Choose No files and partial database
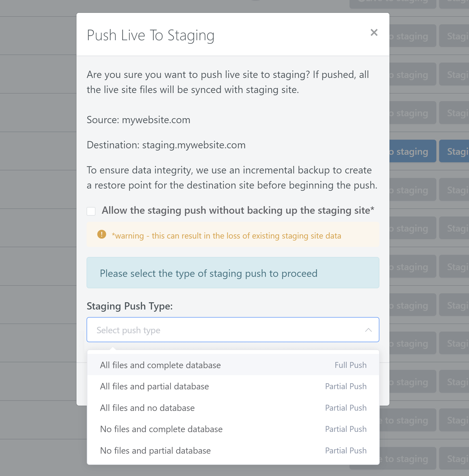This screenshot has width=469, height=476. click(x=155, y=450)
